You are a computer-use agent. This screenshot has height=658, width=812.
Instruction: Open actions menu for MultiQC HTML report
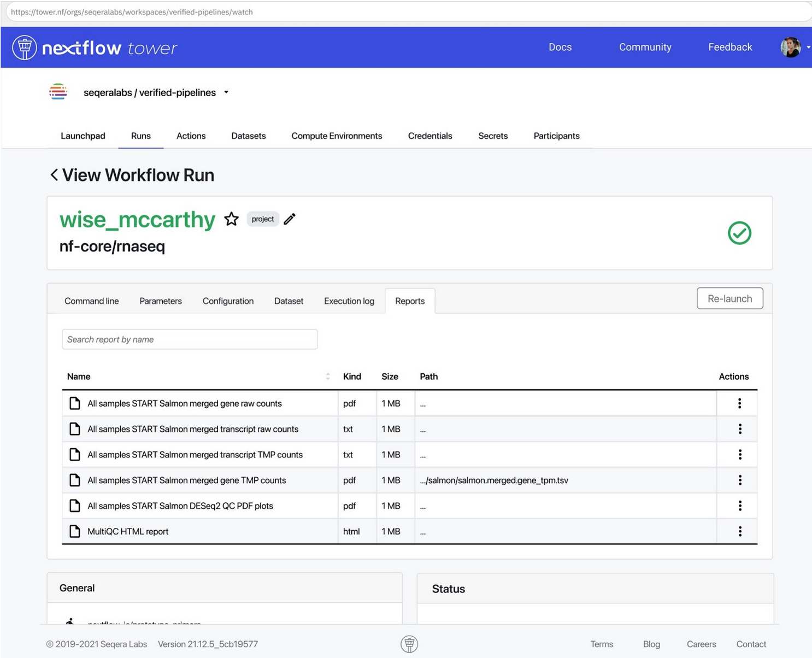[x=740, y=531]
